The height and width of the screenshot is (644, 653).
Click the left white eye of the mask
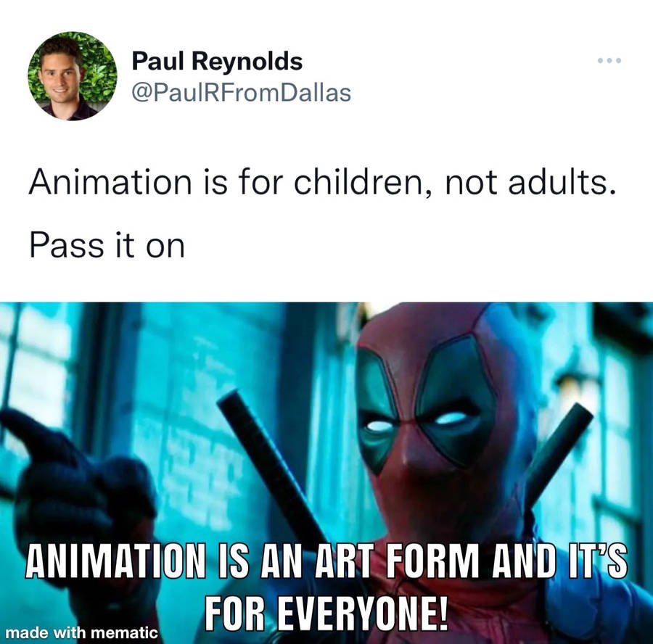(379, 426)
